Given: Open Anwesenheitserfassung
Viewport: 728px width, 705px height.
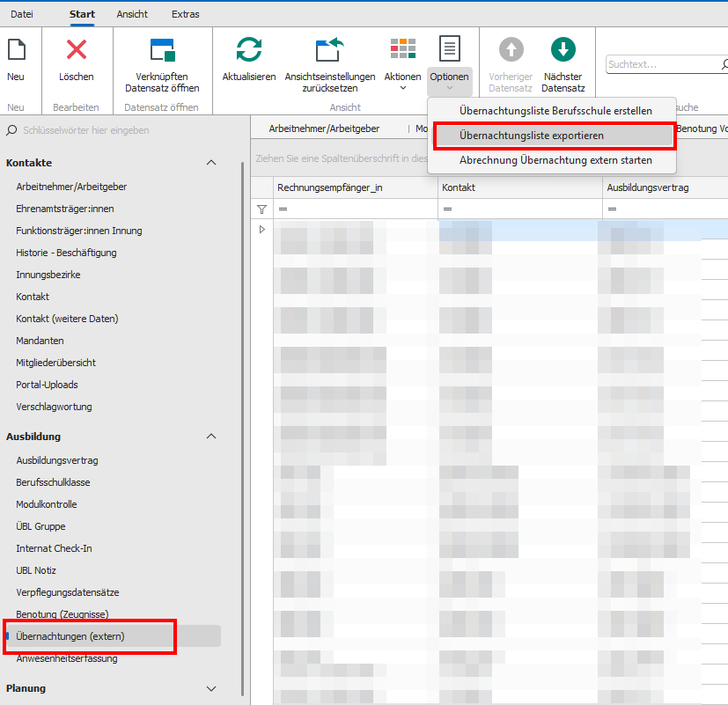Looking at the screenshot, I should tap(67, 658).
